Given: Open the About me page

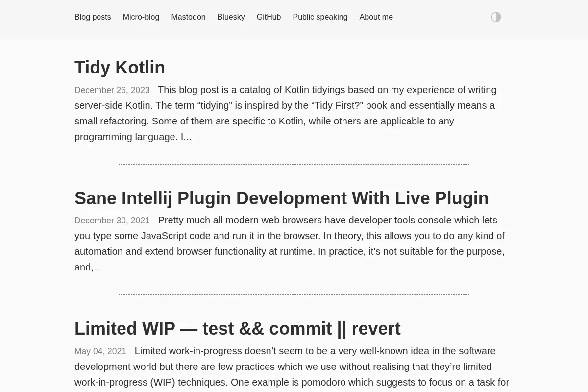Looking at the screenshot, I should (x=376, y=17).
